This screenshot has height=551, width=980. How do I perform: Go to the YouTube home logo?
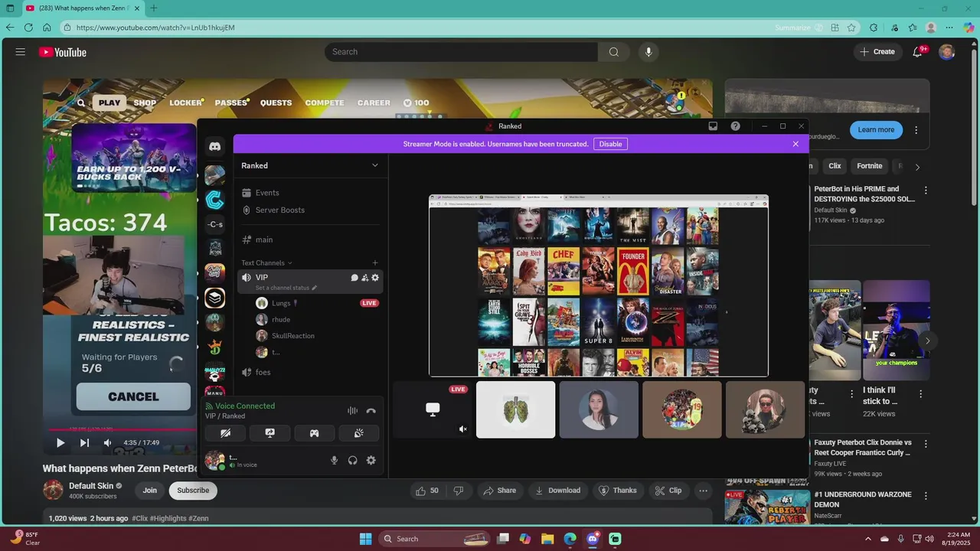63,52
